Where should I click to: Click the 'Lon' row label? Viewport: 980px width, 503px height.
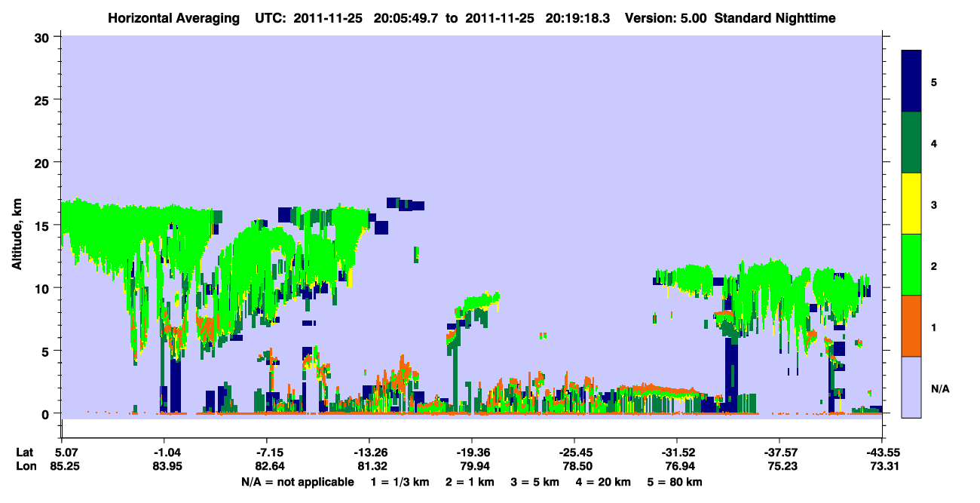25,466
